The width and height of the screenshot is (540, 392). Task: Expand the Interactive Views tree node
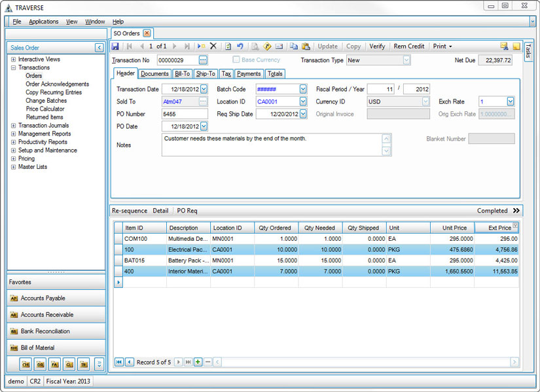tap(14, 60)
